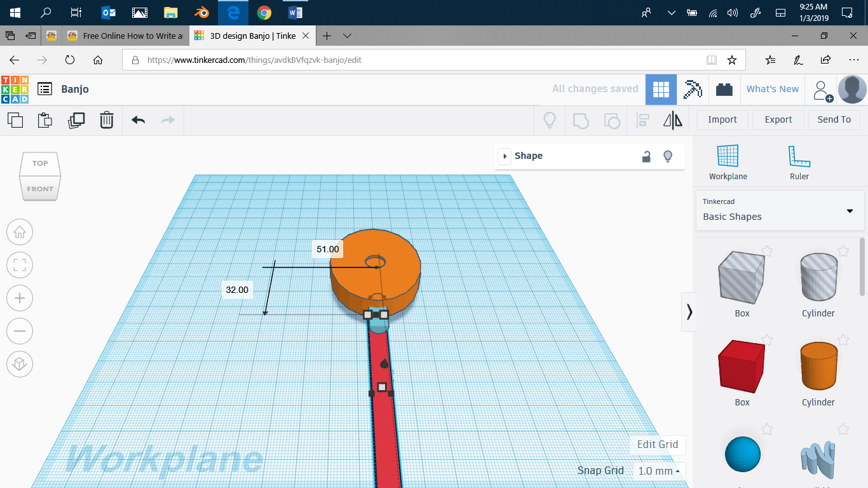Show hidden system tray icons
Screen dimensions: 868x488
[x=671, y=12]
